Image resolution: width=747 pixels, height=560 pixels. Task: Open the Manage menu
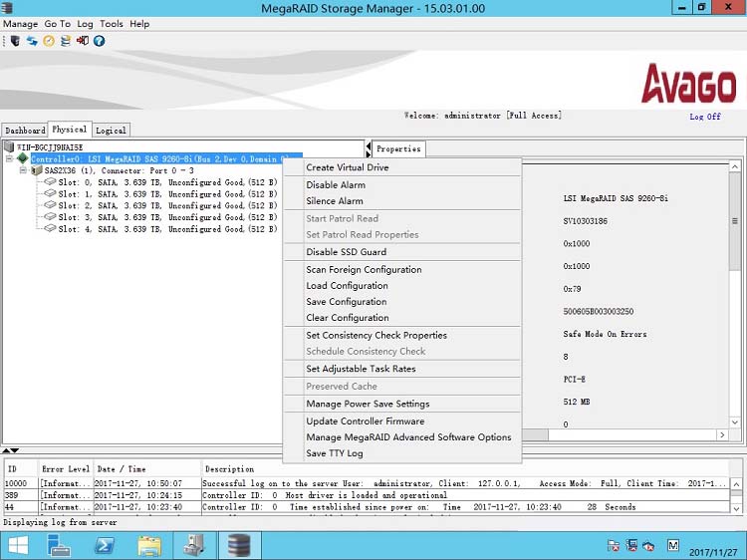pyautogui.click(x=21, y=24)
